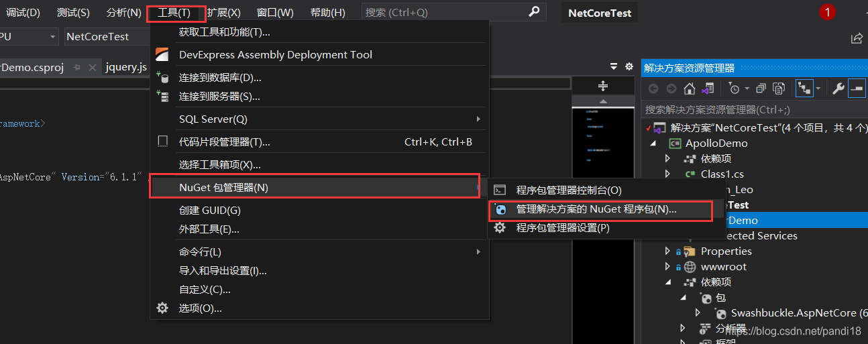The width and height of the screenshot is (868, 344).
Task: Choose 创建 GUID(G)
Action: click(x=319, y=211)
